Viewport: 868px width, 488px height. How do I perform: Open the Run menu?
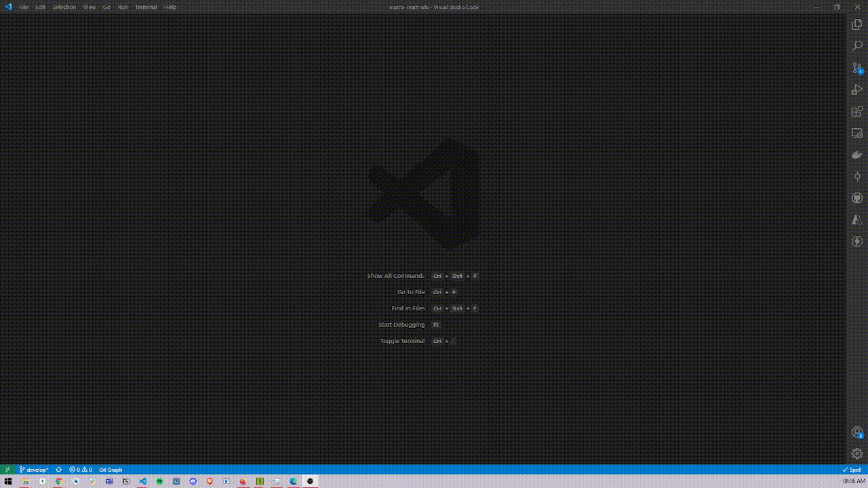coord(123,7)
